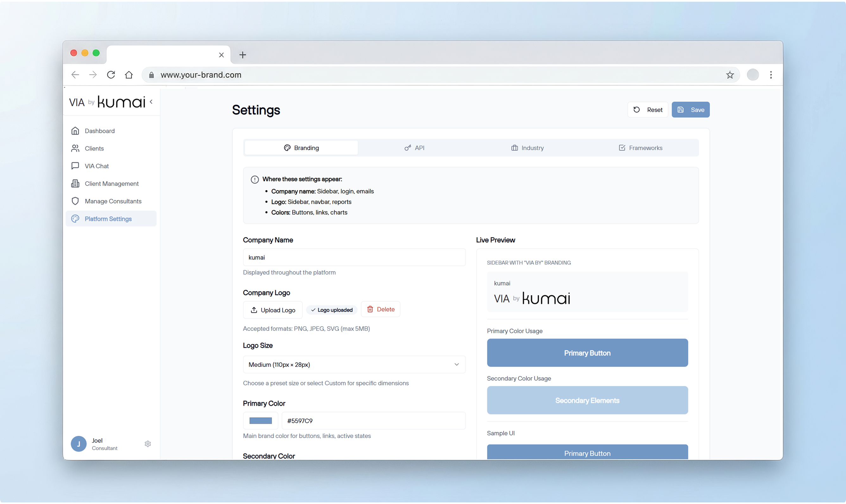
Task: Open VIA Chat speech bubble icon
Action: pos(75,166)
